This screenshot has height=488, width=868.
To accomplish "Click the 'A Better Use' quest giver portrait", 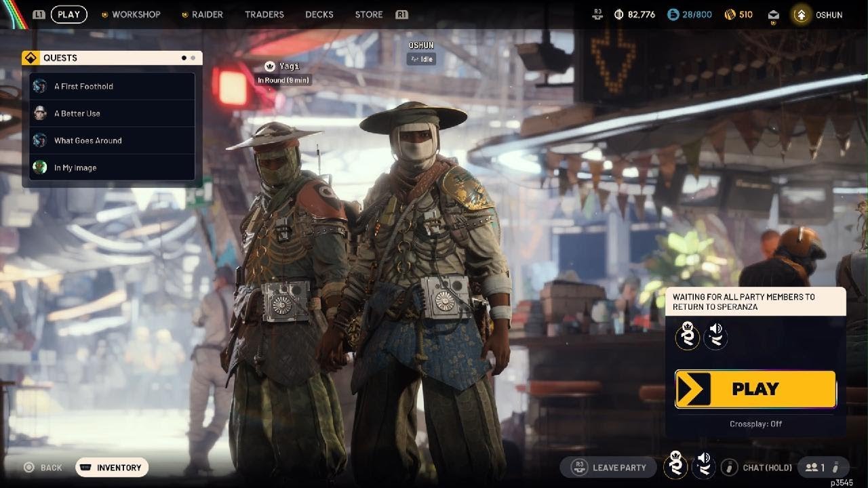I will 40,113.
